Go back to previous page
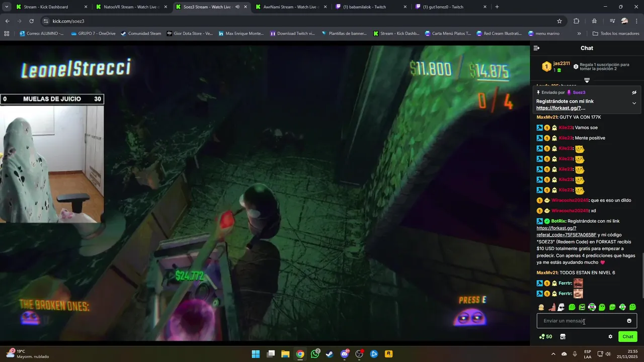 8,21
